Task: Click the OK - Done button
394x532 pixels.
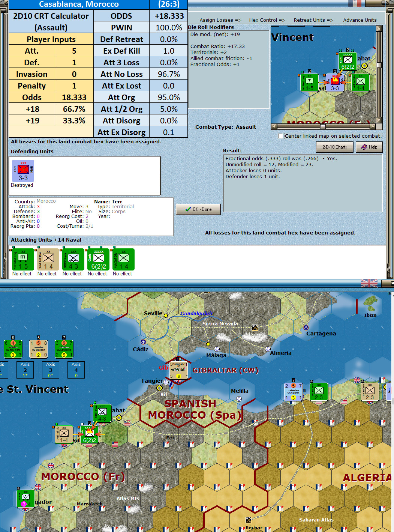Action: 198,209
